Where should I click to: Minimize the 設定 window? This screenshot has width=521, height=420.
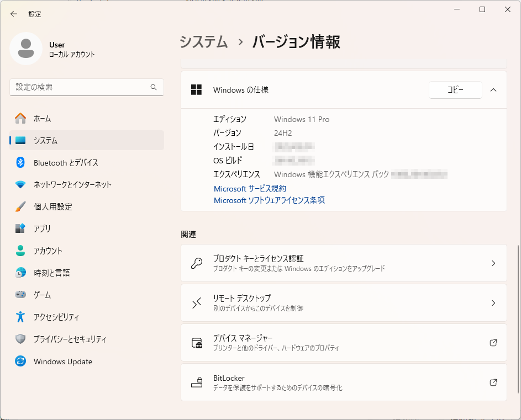pyautogui.click(x=457, y=9)
